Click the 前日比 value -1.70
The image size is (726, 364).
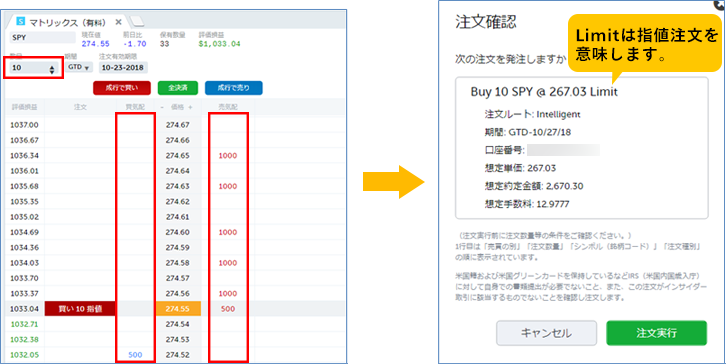pos(135,44)
